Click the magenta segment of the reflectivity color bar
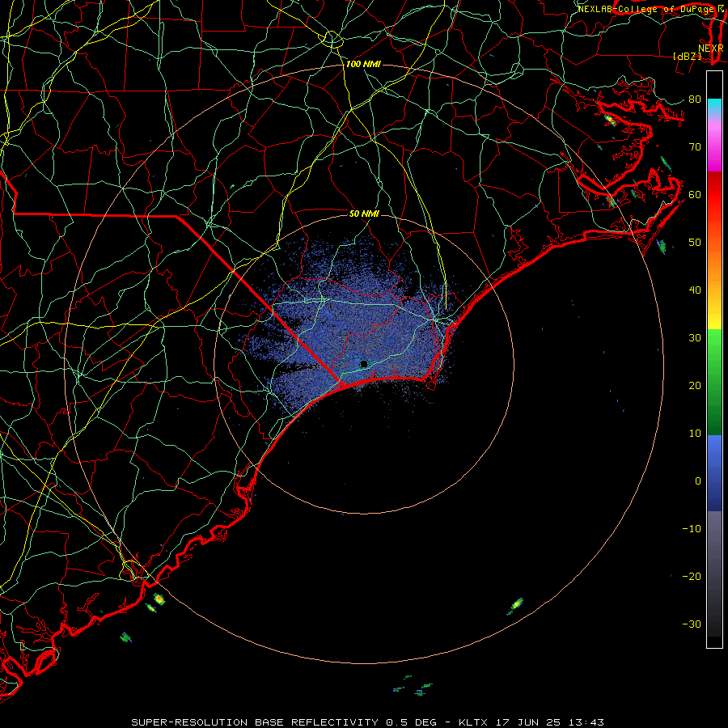The height and width of the screenshot is (728, 728). point(714,144)
